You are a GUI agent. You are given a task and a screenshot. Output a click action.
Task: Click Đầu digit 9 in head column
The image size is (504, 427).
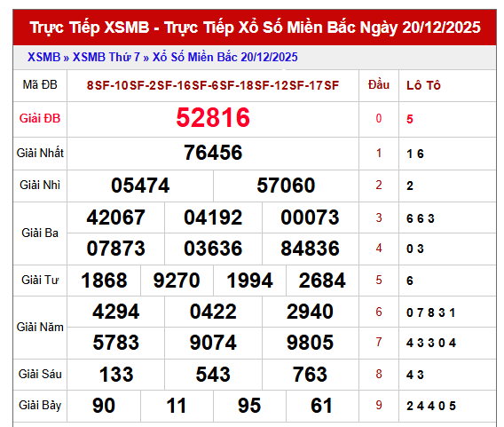[x=379, y=405]
